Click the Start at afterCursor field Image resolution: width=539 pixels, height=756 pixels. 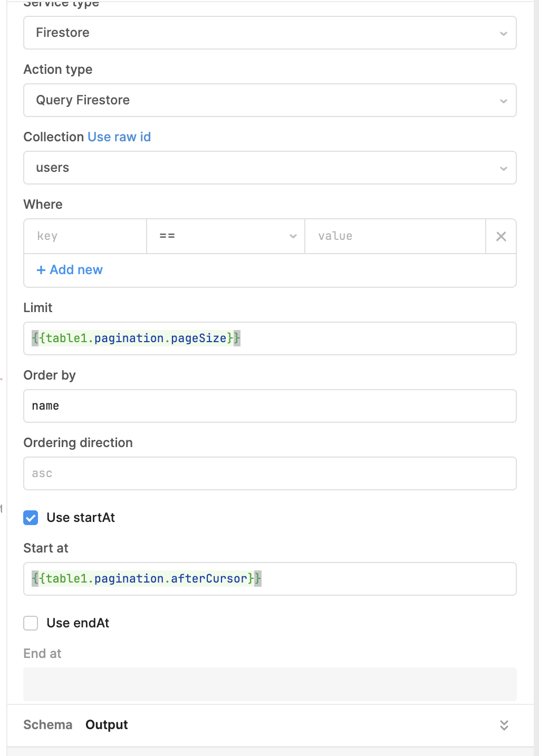(x=270, y=579)
